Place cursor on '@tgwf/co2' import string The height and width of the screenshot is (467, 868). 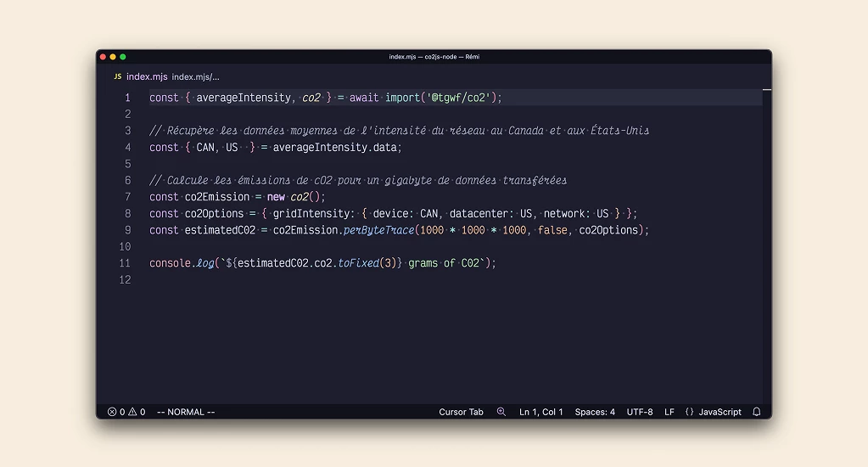458,98
